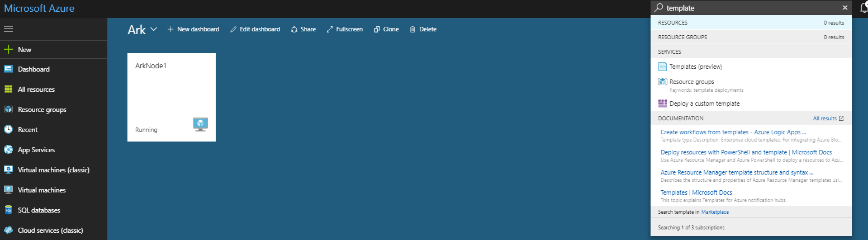Click the green plus New icon

click(x=8, y=49)
